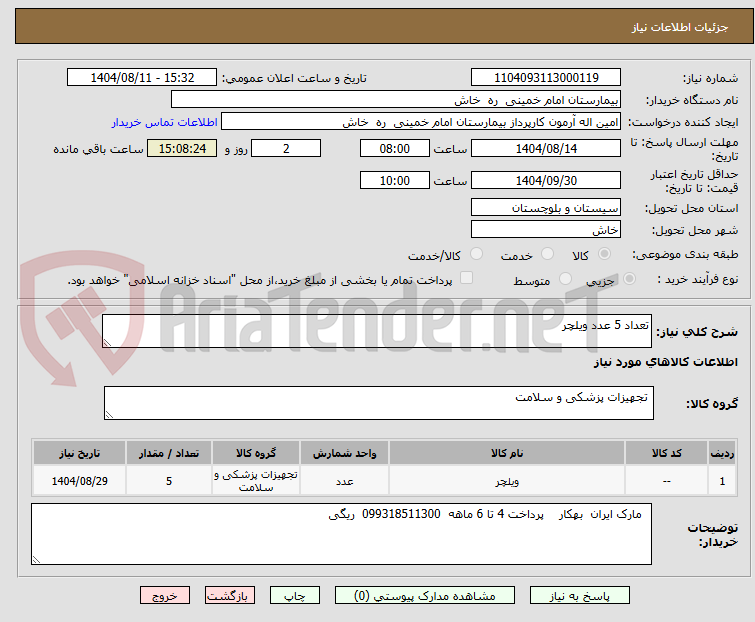Select the کالا/خدمت radio button

tap(476, 254)
